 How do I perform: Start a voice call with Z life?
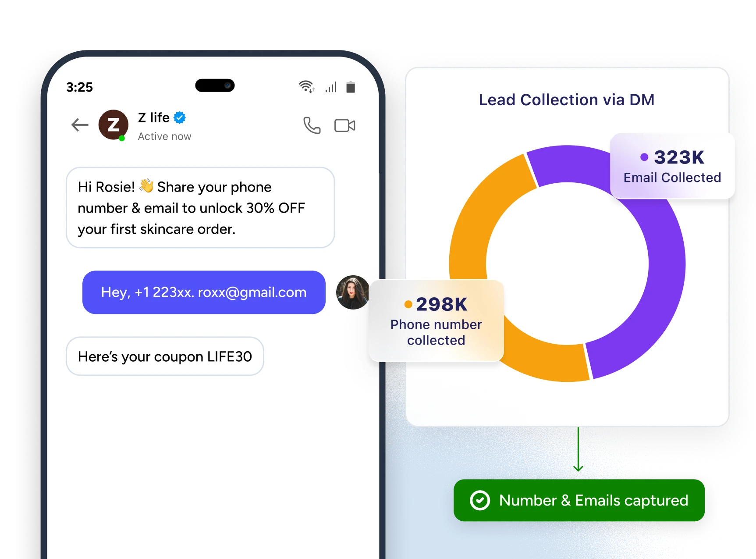[x=312, y=125]
